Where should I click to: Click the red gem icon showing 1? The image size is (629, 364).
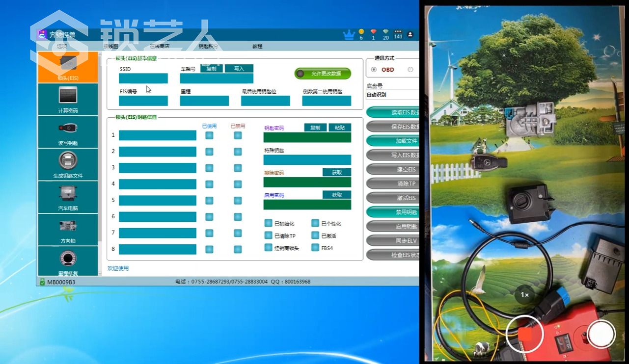pyautogui.click(x=374, y=32)
